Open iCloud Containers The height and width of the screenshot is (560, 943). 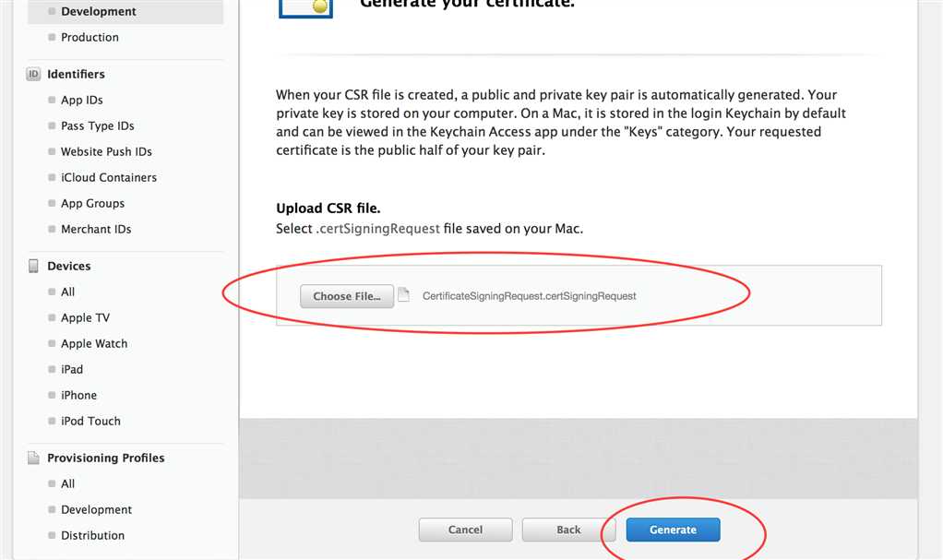click(x=109, y=177)
